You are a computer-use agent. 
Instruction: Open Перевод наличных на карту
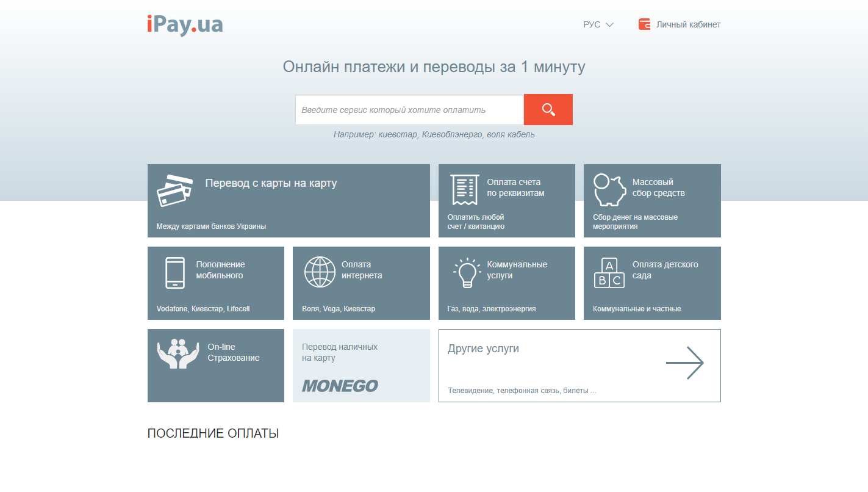point(340,352)
